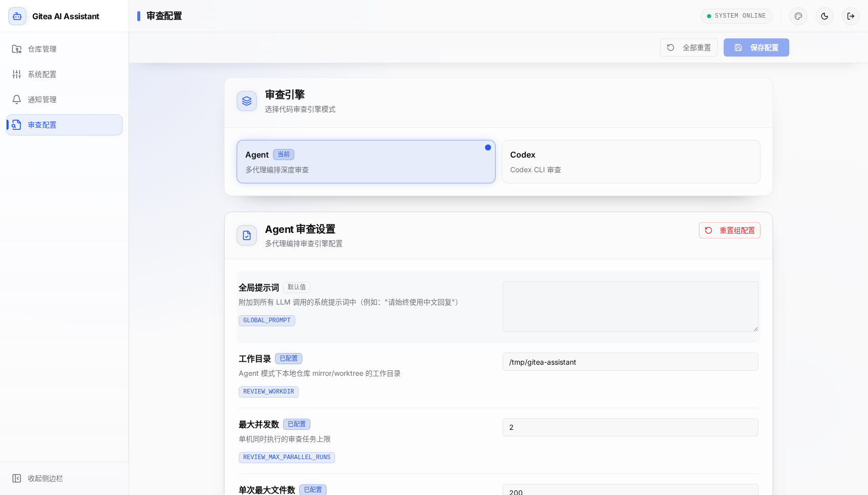
Task: Click the 多代理编排深度审查 description text
Action: point(277,170)
